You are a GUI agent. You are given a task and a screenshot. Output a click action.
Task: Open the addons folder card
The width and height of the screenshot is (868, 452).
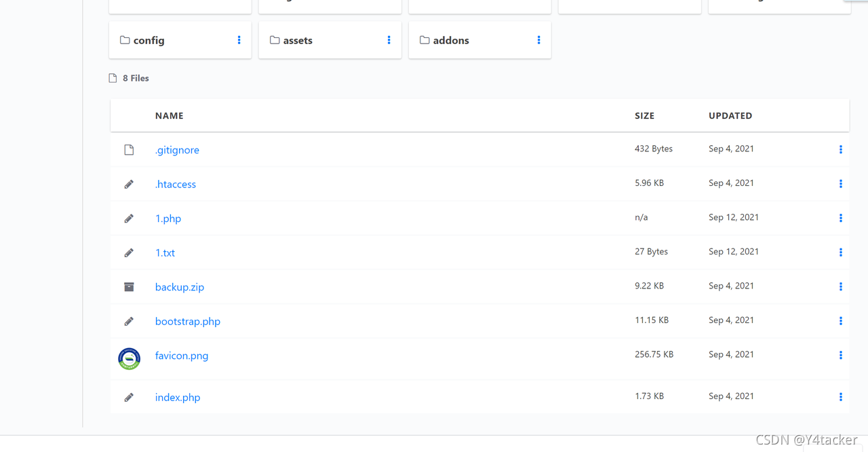pos(479,40)
